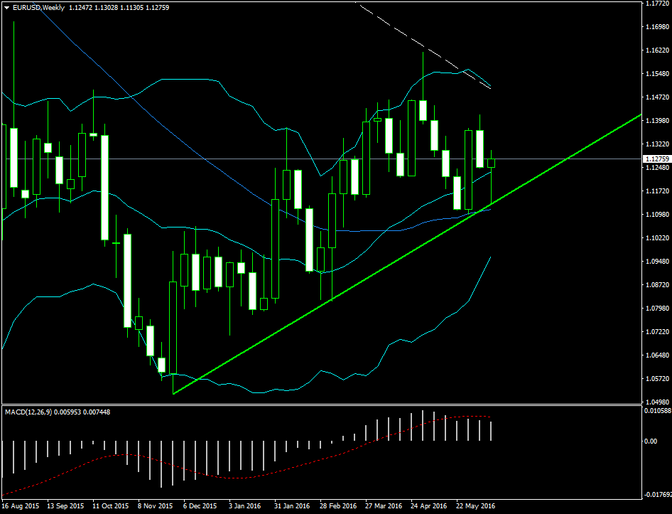This screenshot has height=514, width=672.
Task: Click the 1.17720 price at top of scale
Action: (x=656, y=4)
